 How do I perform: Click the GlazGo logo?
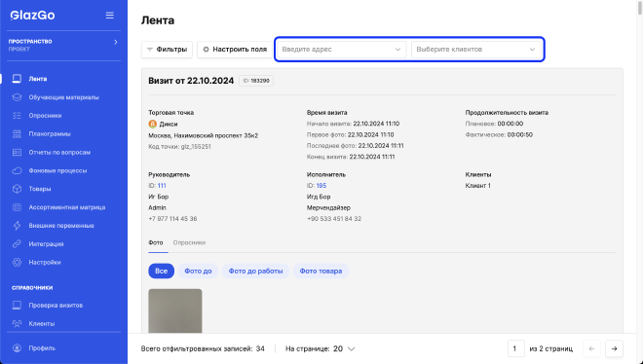32,16
